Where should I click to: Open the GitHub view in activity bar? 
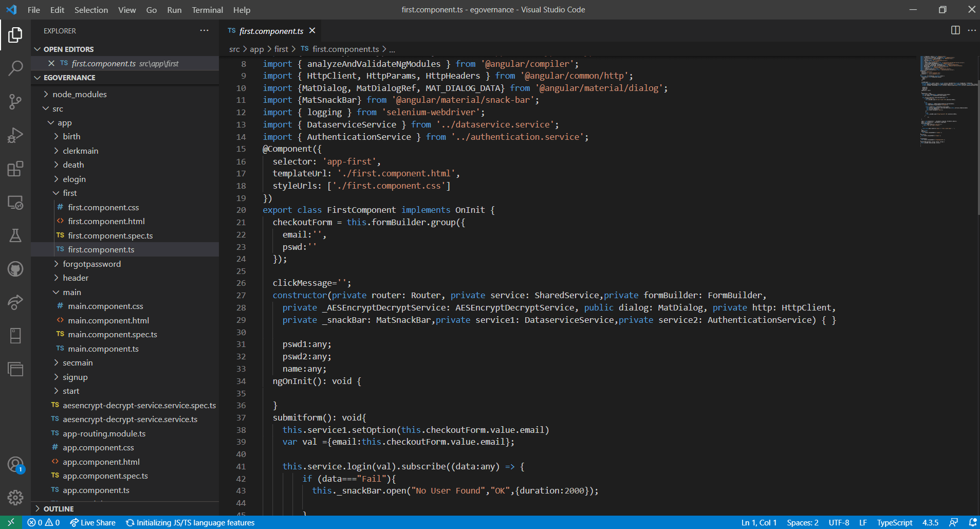[x=15, y=269]
